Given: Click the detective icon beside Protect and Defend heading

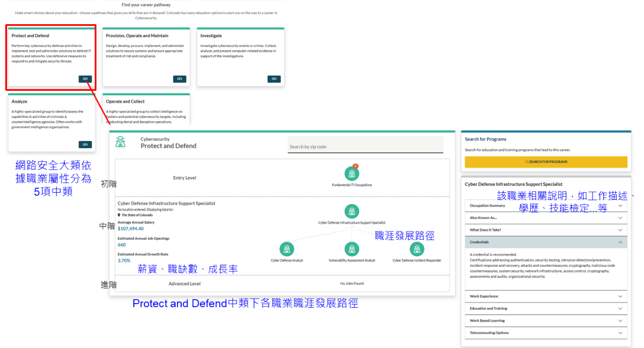Looking at the screenshot, I should click(x=120, y=141).
